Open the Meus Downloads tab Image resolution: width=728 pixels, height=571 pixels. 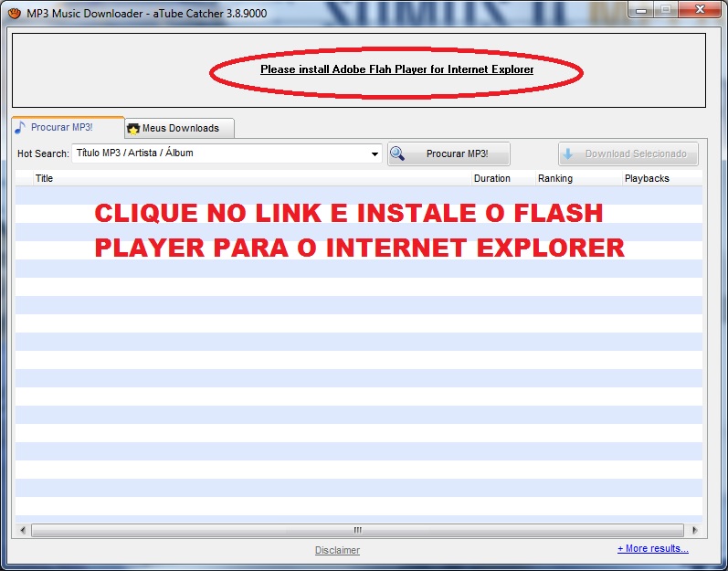[x=180, y=128]
